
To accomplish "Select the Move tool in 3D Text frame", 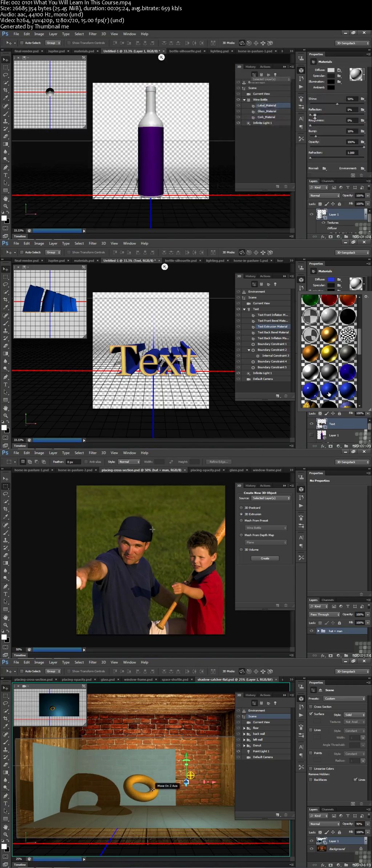I will click(5, 269).
